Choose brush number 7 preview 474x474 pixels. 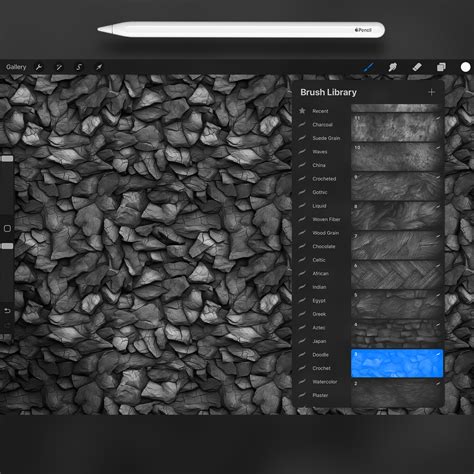(397, 246)
